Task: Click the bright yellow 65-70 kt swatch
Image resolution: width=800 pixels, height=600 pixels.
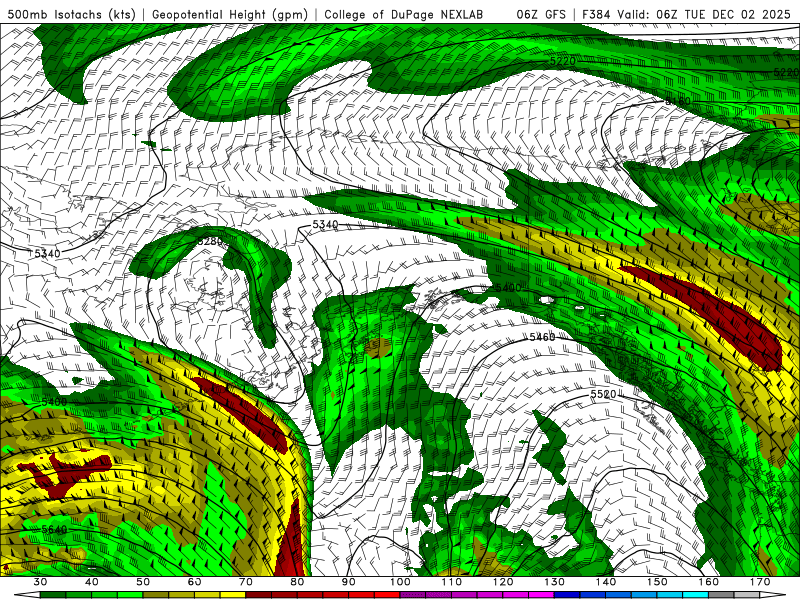Action: pyautogui.click(x=233, y=595)
